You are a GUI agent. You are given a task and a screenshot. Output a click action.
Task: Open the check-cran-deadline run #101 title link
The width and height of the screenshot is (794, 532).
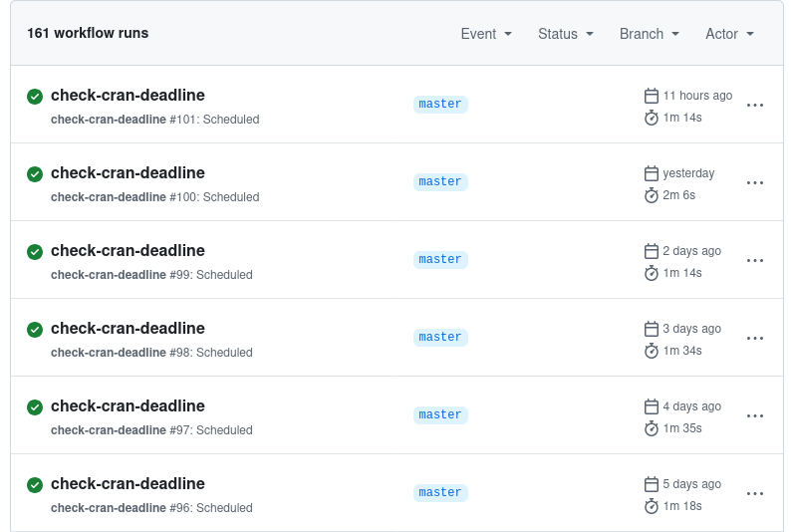[x=128, y=96]
